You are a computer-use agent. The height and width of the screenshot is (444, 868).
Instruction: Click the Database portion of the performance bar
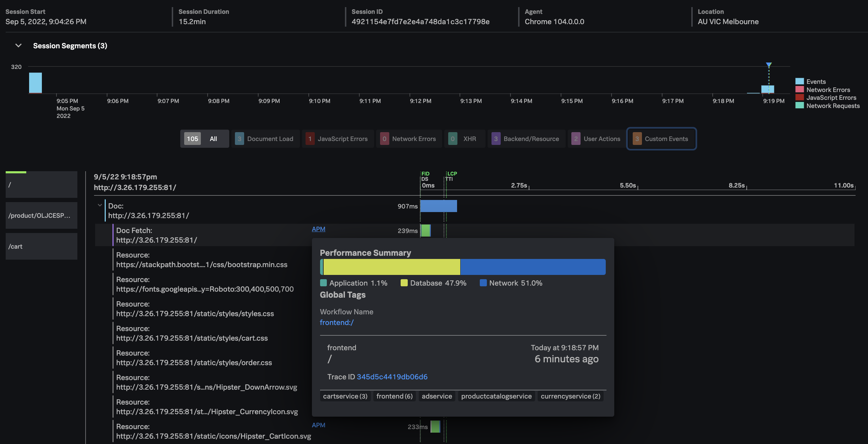coord(390,266)
